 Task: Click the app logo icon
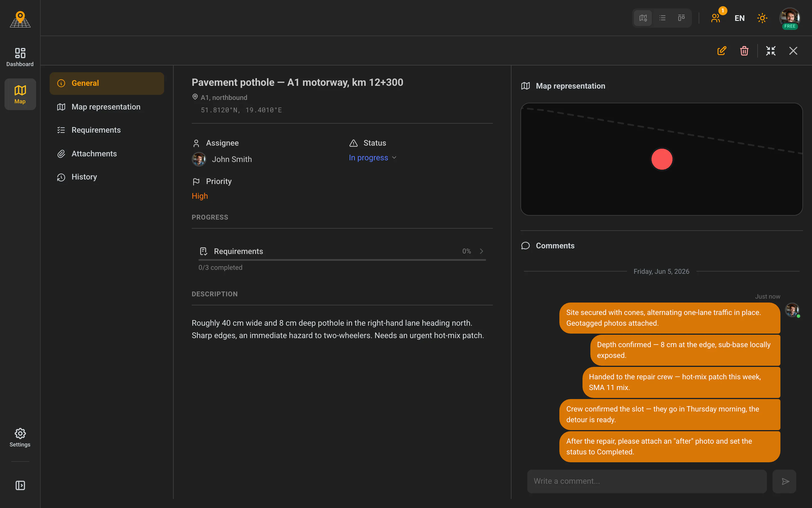click(20, 19)
